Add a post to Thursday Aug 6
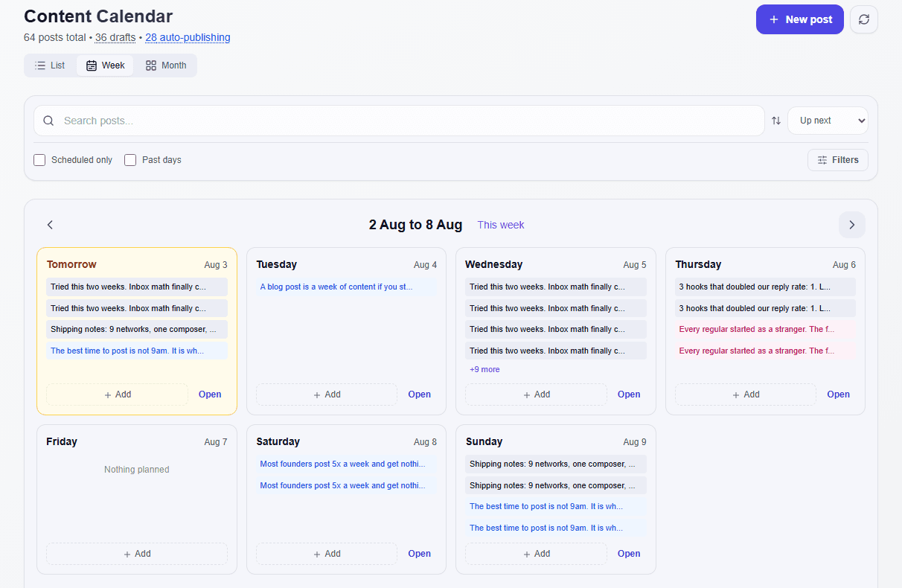The image size is (902, 588). (746, 394)
